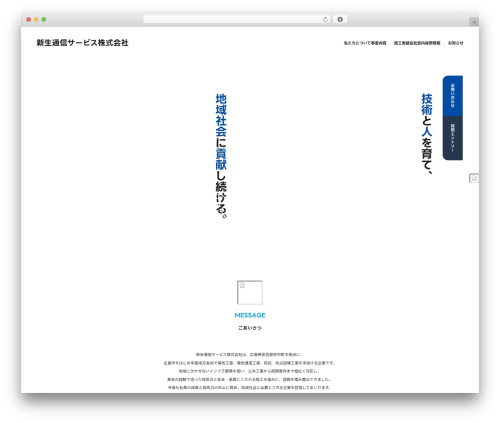Screen dimensions: 500x423
Task: Open the 私たちについて menu item
Action: [x=357, y=43]
